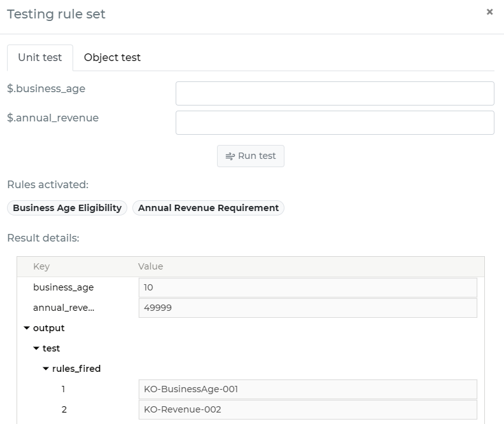Screen dimensions: 504x424
Task: Click the business_age value field showing 10
Action: click(x=307, y=287)
